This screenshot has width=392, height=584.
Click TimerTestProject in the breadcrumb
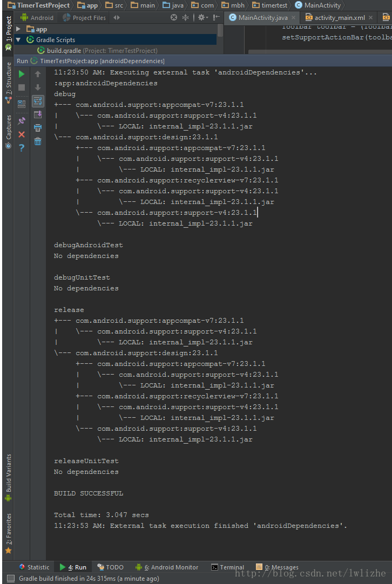pyautogui.click(x=39, y=5)
